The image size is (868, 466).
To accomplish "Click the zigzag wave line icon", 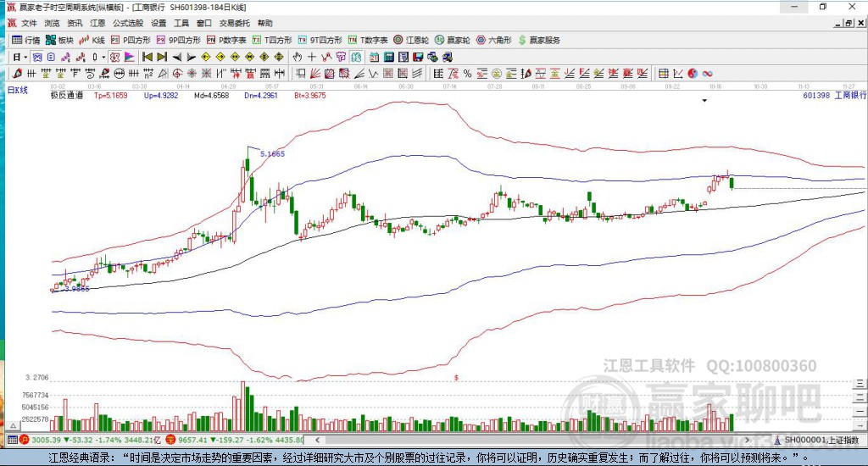I will (x=374, y=74).
